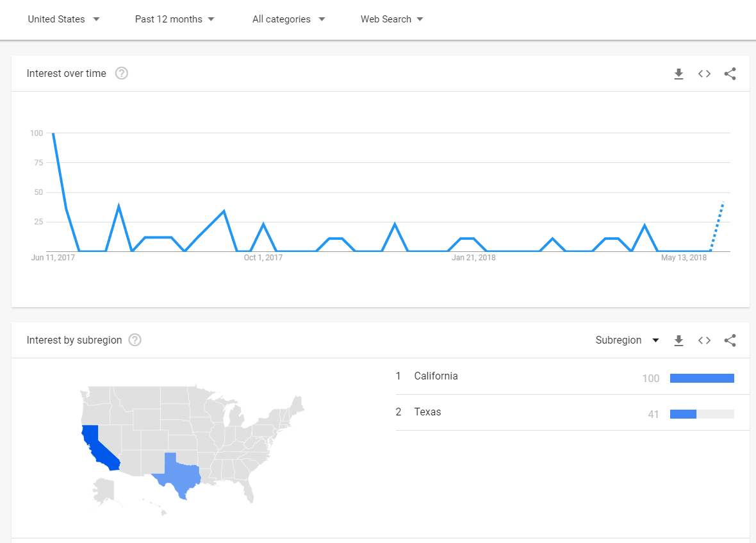756x543 pixels.
Task: Download the Interest over time data
Action: click(678, 74)
